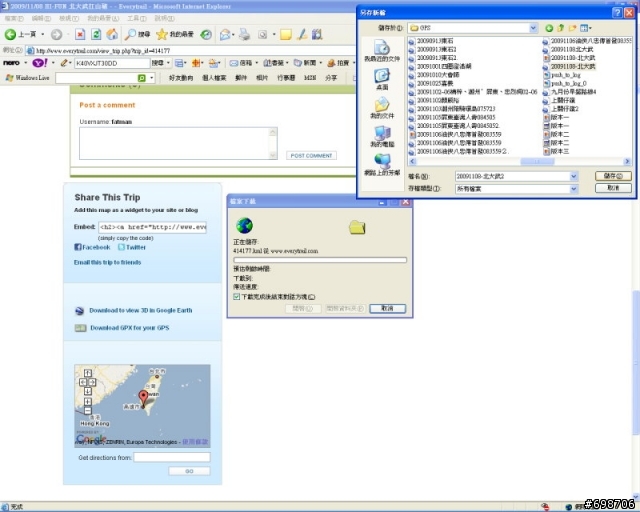Open Yahoo toolbar search button dropdown arrow

[x=168, y=63]
